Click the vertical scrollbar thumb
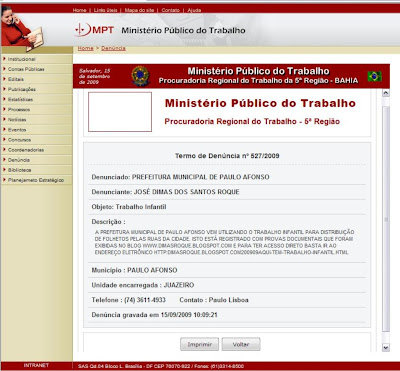This screenshot has height=371, width=400. (386, 219)
